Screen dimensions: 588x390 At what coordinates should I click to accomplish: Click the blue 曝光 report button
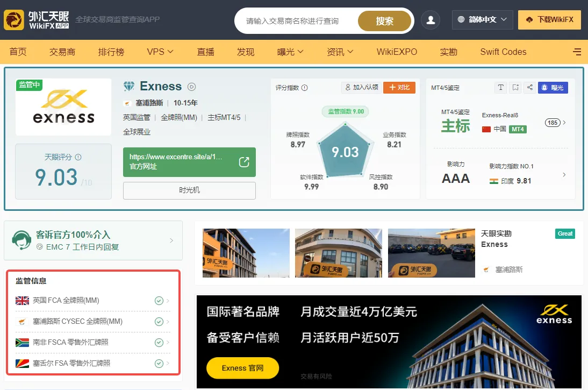point(553,88)
